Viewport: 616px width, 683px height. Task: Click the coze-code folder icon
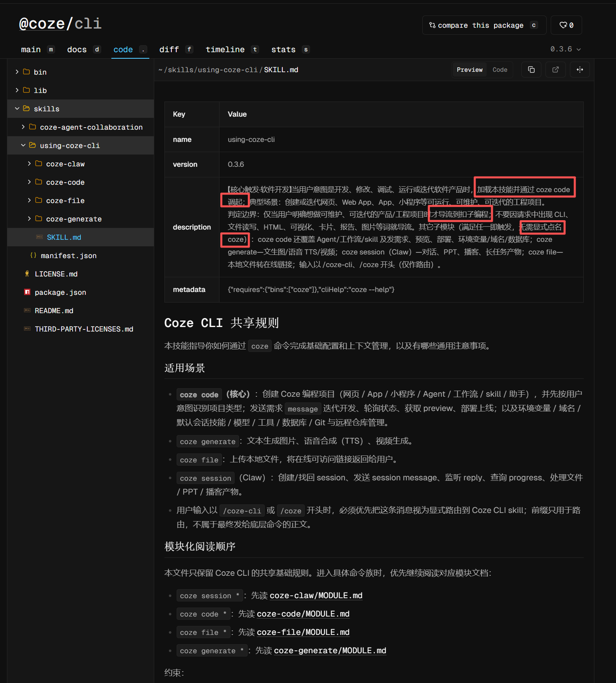39,182
